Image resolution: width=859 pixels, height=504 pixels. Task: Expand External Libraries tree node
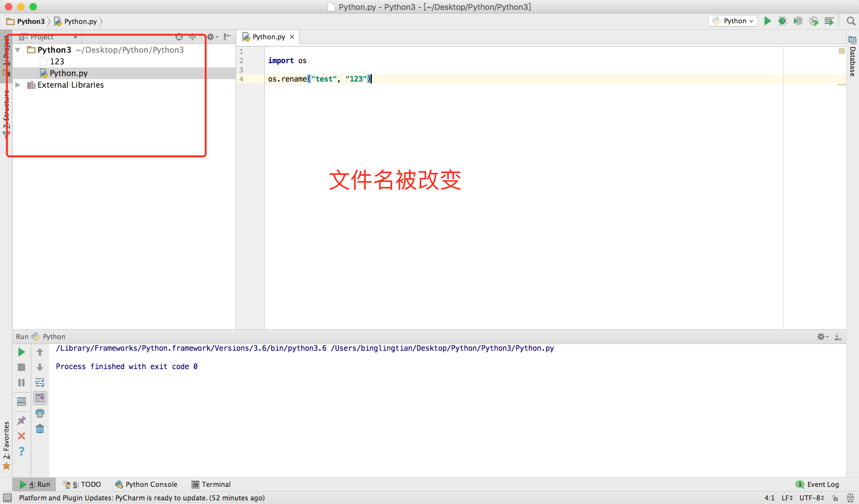click(18, 85)
